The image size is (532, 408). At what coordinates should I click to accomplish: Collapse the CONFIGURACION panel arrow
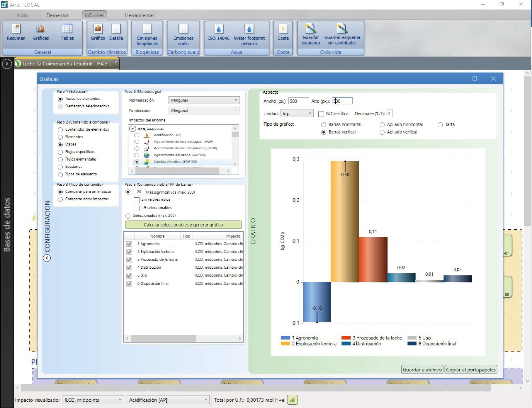coord(47,258)
